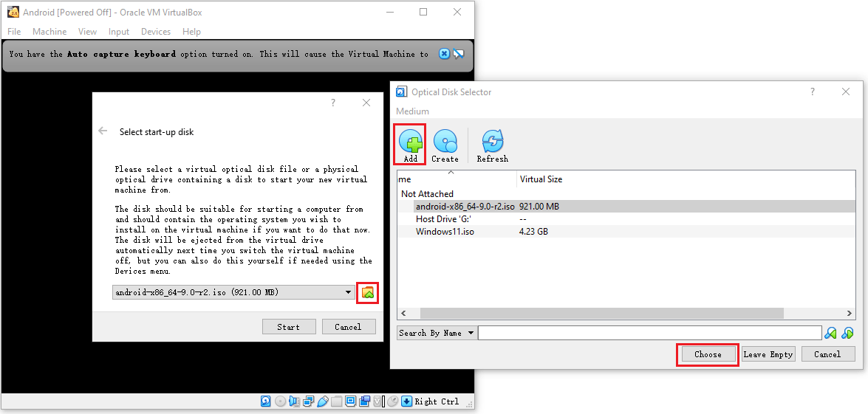Click the scrollbar left arrow in media list
The height and width of the screenshot is (414, 868).
(403, 314)
